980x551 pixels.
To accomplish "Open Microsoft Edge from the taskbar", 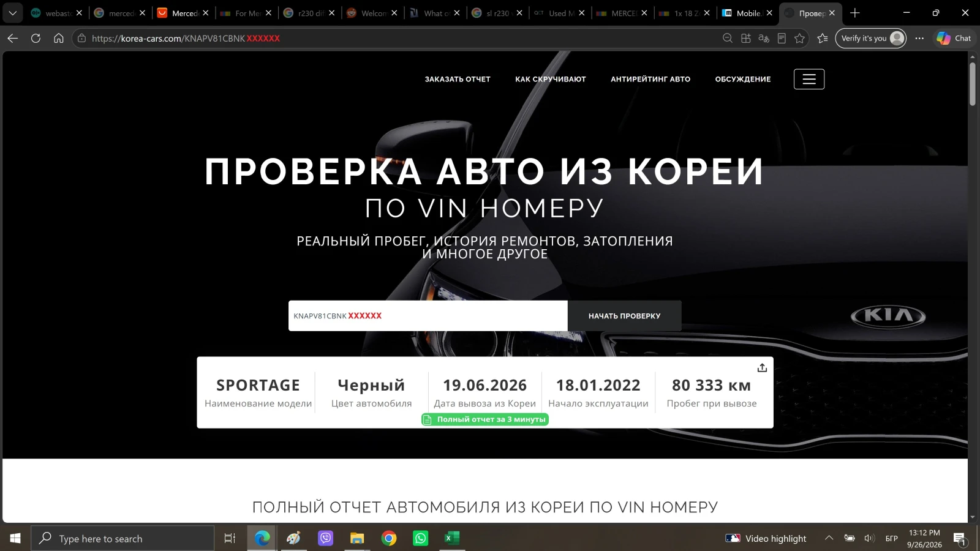I will point(262,538).
